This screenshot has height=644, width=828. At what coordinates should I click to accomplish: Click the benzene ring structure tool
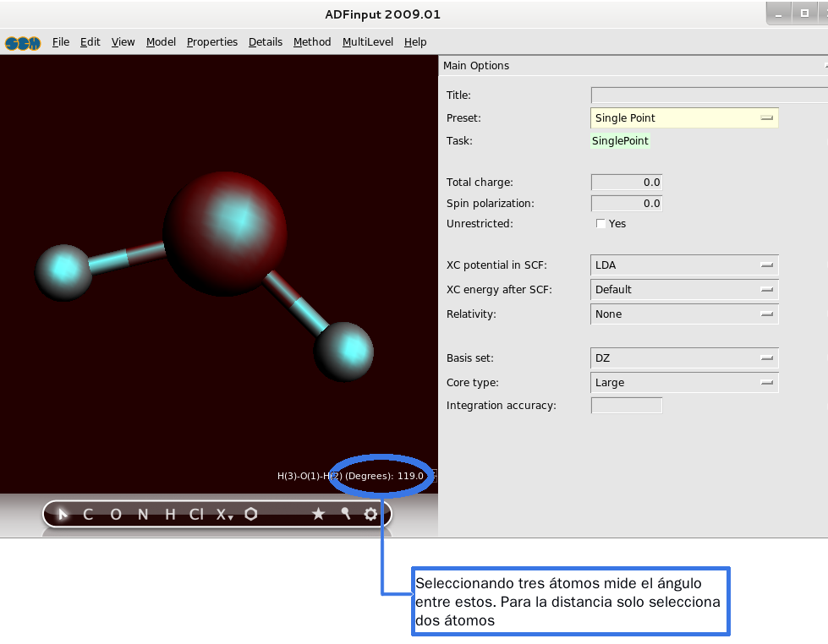[x=251, y=514]
